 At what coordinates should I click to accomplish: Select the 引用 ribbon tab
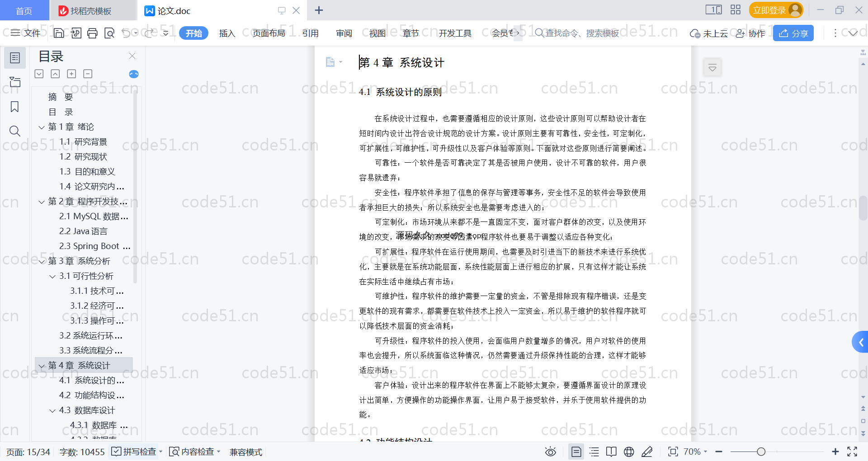pos(311,33)
